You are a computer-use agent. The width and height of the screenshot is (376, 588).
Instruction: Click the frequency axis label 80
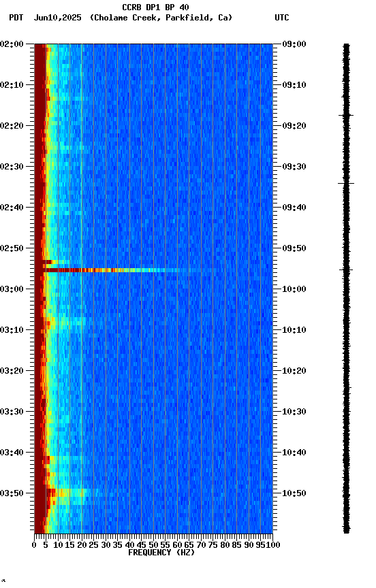tap(225, 546)
